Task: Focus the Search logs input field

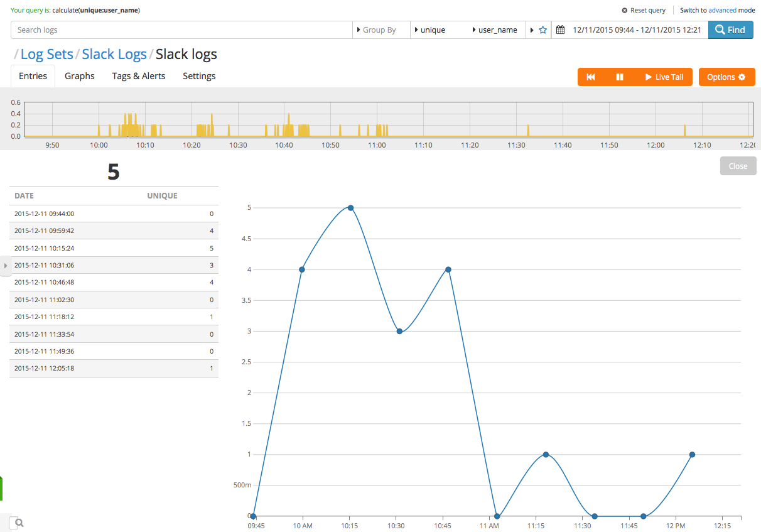Action: (x=182, y=30)
